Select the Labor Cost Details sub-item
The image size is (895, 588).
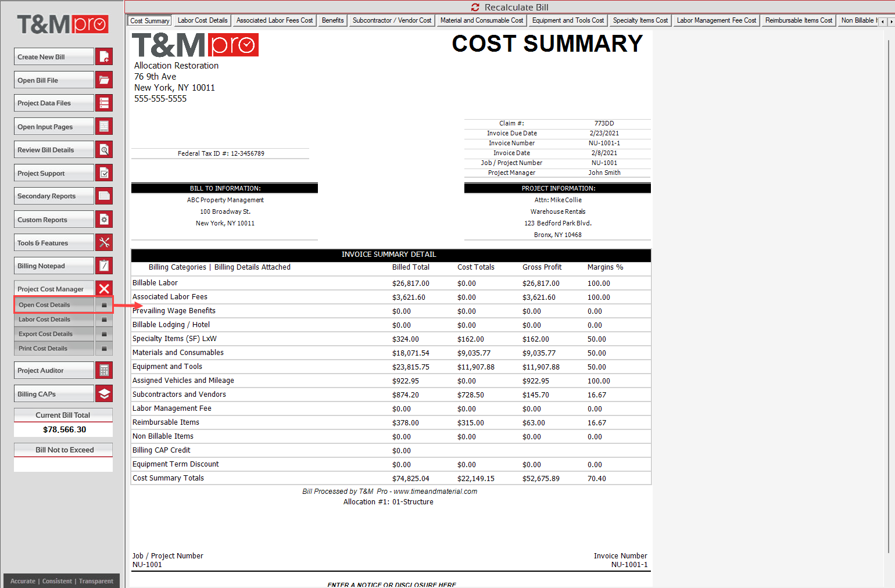[x=54, y=319]
